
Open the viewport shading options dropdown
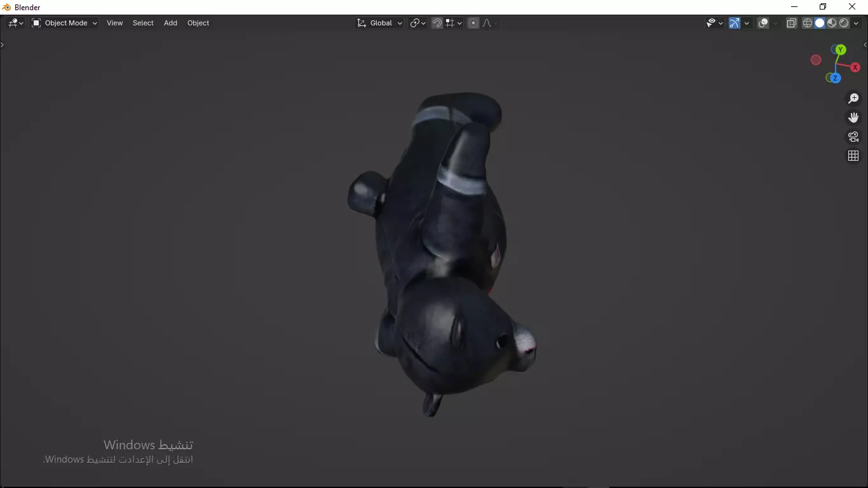tap(856, 23)
